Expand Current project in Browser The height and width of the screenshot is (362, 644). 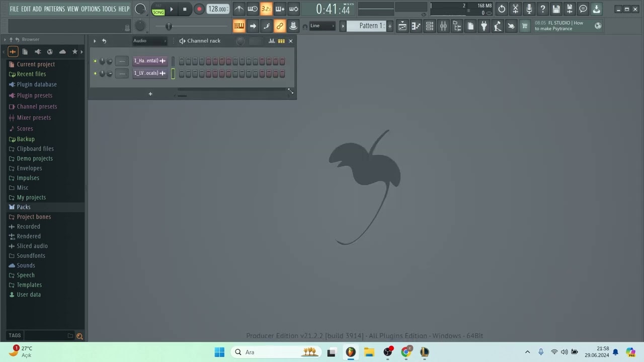pyautogui.click(x=36, y=64)
